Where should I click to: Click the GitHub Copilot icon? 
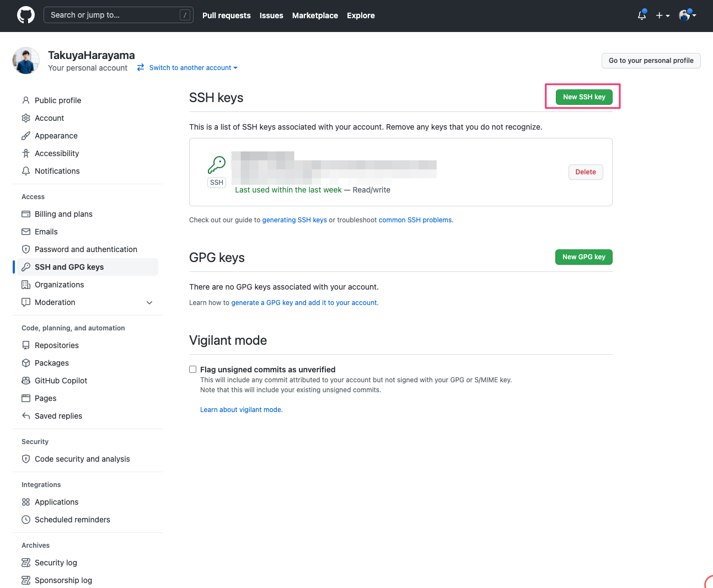coord(25,380)
